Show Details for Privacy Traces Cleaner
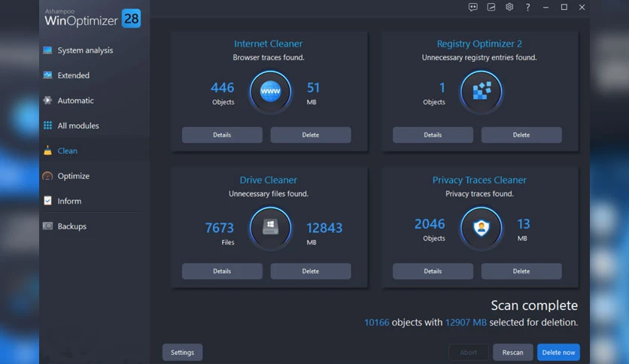629x364 pixels. [x=433, y=271]
